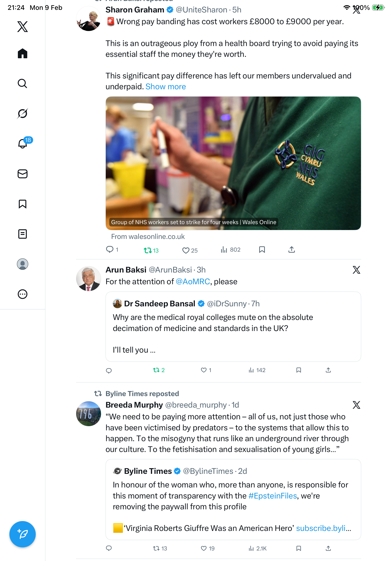Open Bookmarks from the sidebar
This screenshot has width=392, height=561.
[23, 204]
